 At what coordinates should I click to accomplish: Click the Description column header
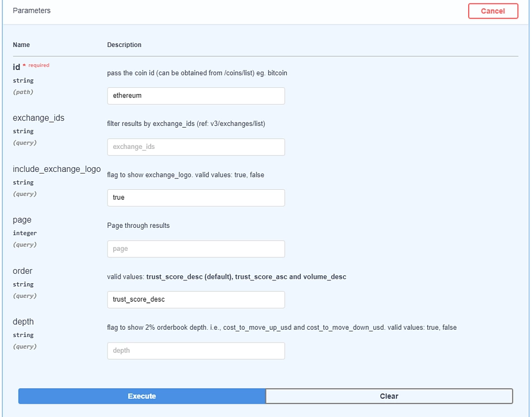point(124,45)
